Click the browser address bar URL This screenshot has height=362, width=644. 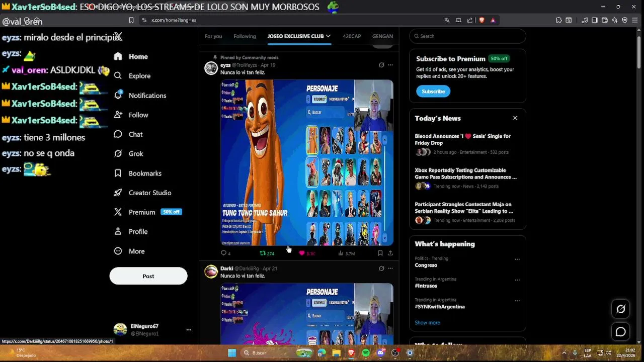(174, 20)
